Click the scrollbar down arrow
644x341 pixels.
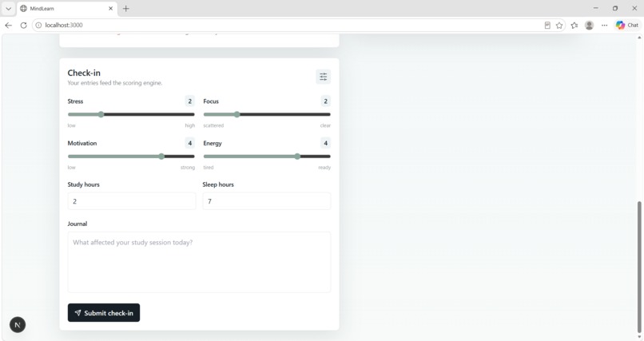click(639, 337)
